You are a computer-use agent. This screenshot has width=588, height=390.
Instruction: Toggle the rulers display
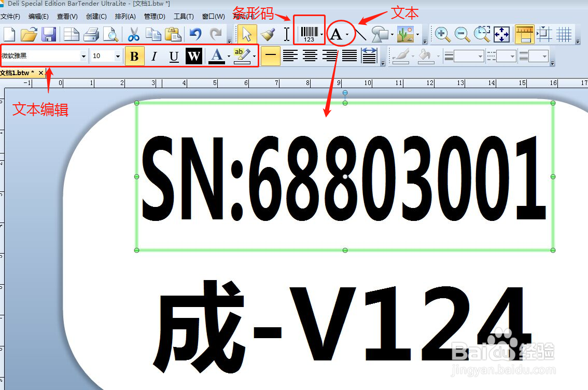coord(524,34)
